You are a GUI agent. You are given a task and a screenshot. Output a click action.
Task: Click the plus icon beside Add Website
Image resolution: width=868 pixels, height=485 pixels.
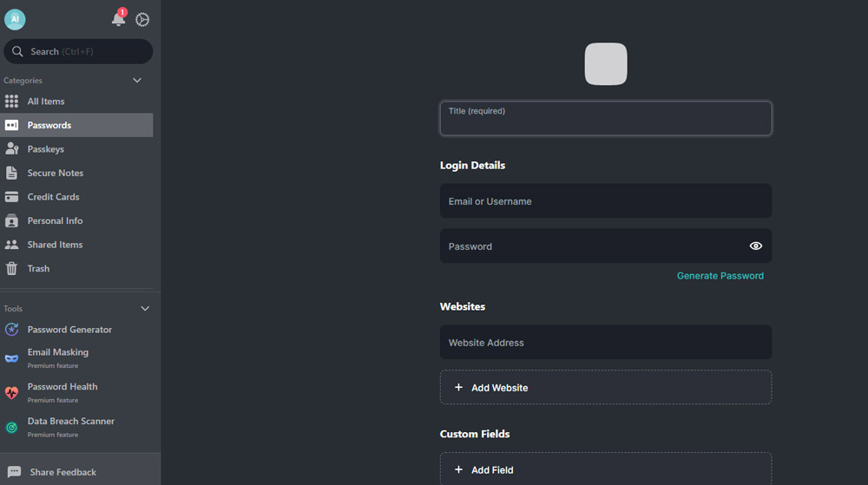point(458,387)
